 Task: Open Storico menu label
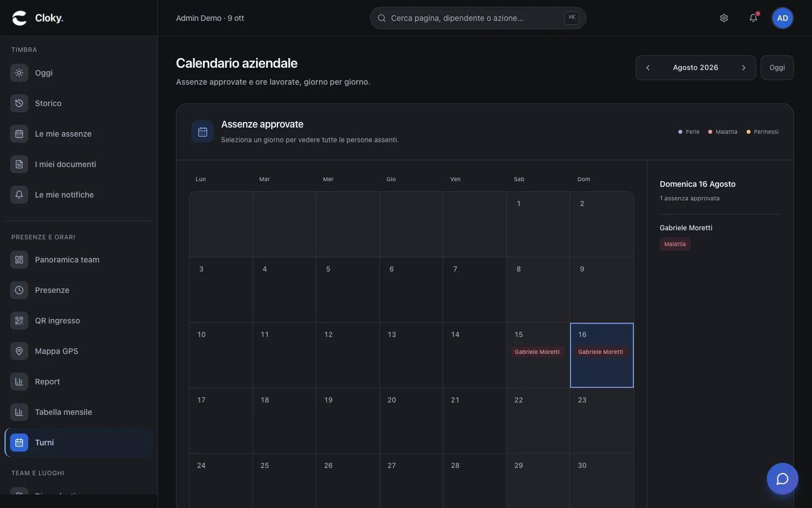48,103
